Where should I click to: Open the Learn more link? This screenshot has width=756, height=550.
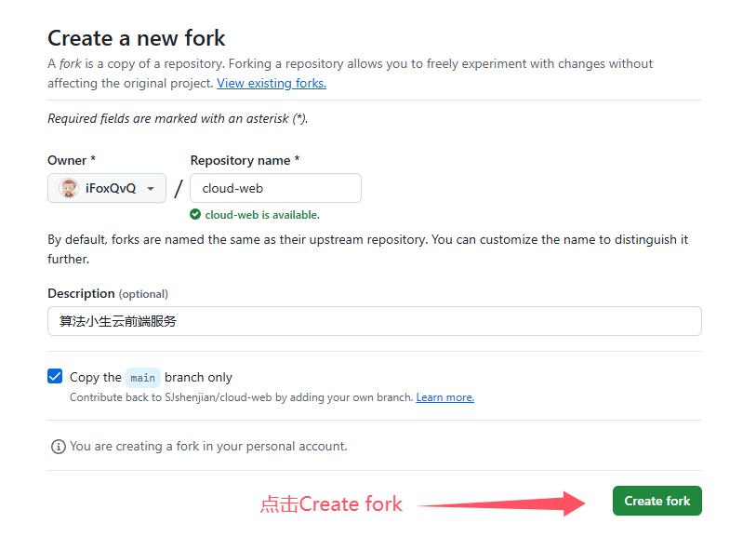(x=445, y=397)
